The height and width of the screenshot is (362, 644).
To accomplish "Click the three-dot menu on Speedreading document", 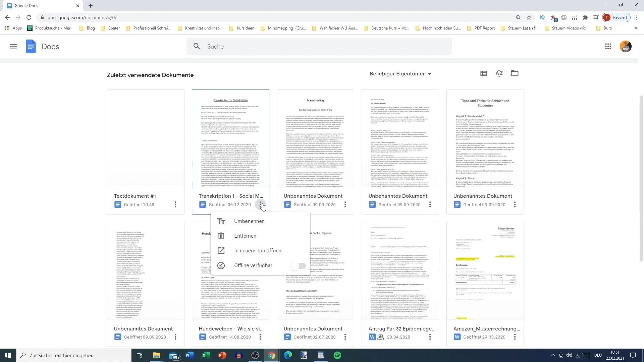I will click(x=345, y=205).
